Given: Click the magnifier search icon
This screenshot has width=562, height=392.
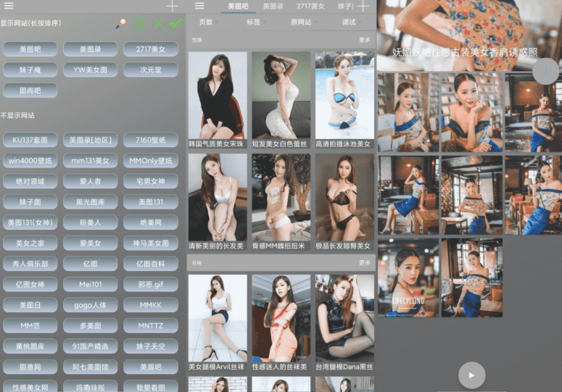Looking at the screenshot, I should [121, 24].
